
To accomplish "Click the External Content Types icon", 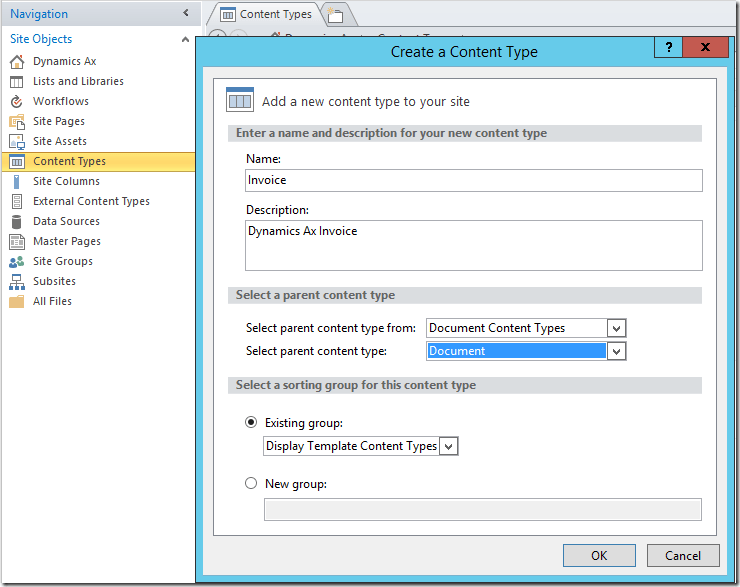I will tap(17, 201).
